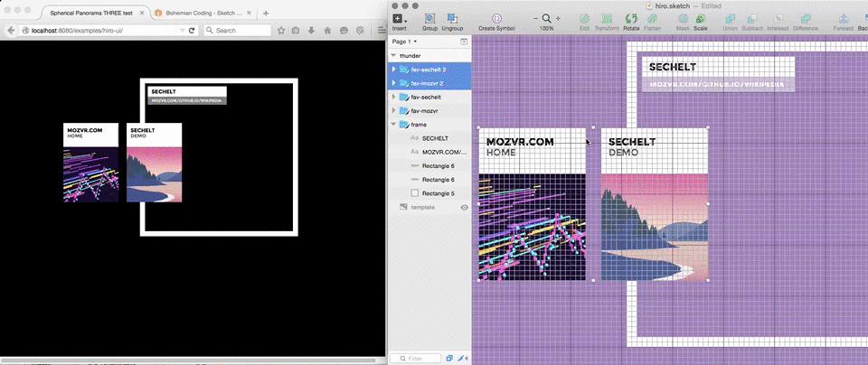Select the Rotate tool

point(631,19)
